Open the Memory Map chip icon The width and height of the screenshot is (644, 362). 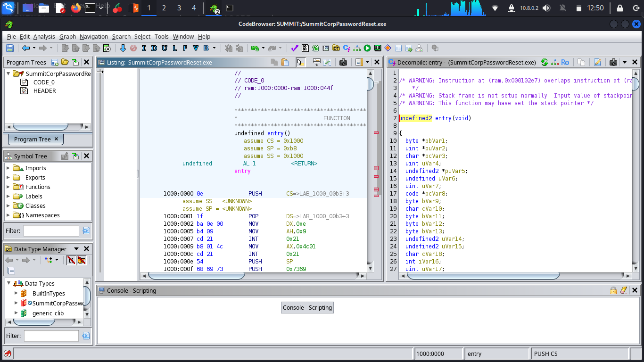378,48
